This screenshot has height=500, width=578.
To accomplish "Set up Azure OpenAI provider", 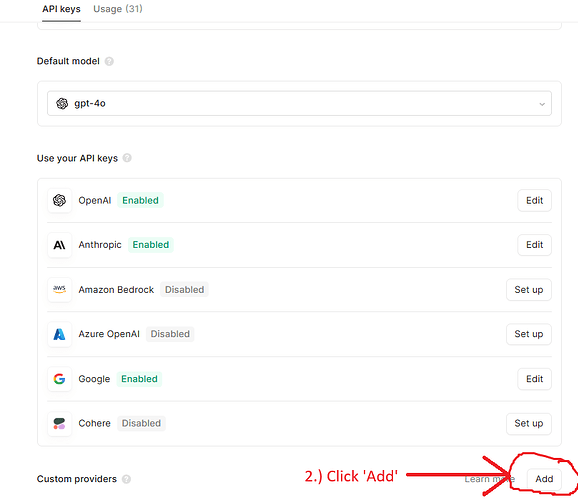I will [529, 334].
